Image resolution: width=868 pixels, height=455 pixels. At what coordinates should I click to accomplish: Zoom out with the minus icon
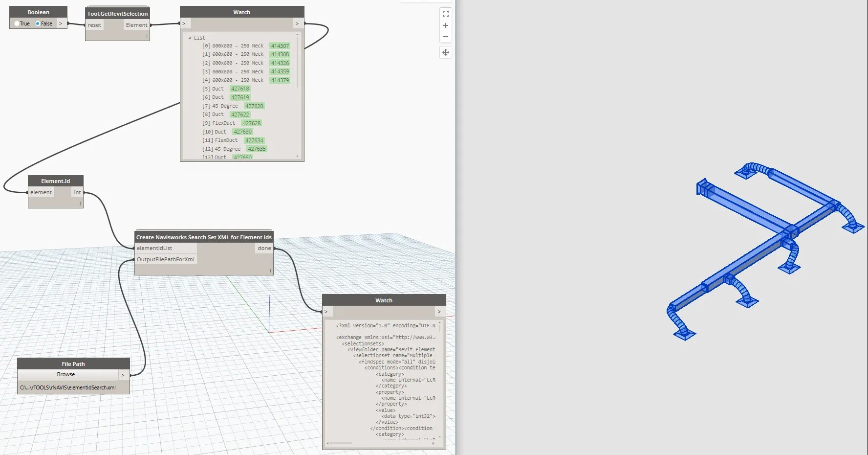click(x=445, y=37)
